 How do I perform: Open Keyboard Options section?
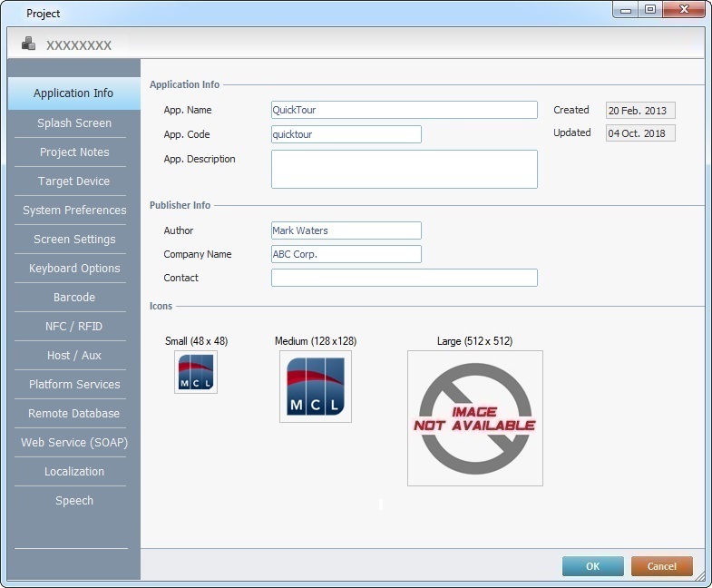coord(74,269)
